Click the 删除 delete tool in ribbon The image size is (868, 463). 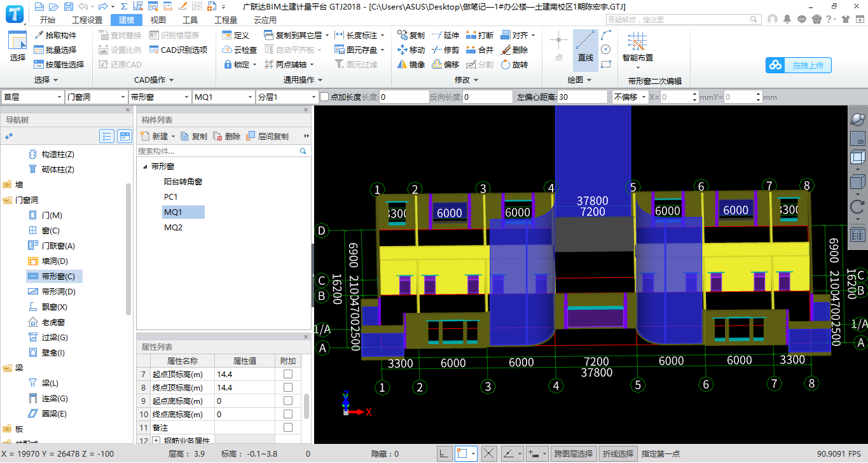pos(514,50)
